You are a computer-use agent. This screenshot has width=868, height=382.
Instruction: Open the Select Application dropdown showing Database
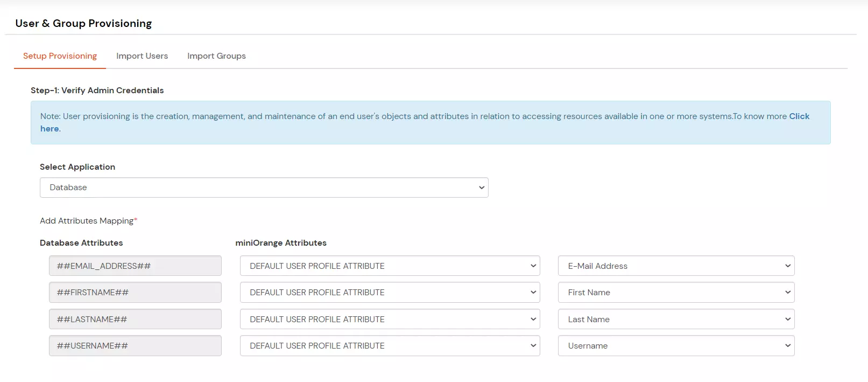click(264, 187)
